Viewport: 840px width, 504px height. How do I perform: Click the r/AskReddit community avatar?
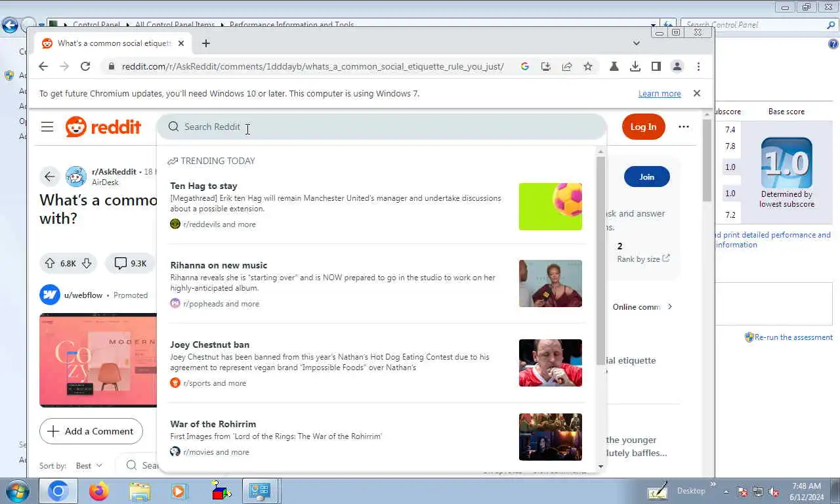click(76, 177)
